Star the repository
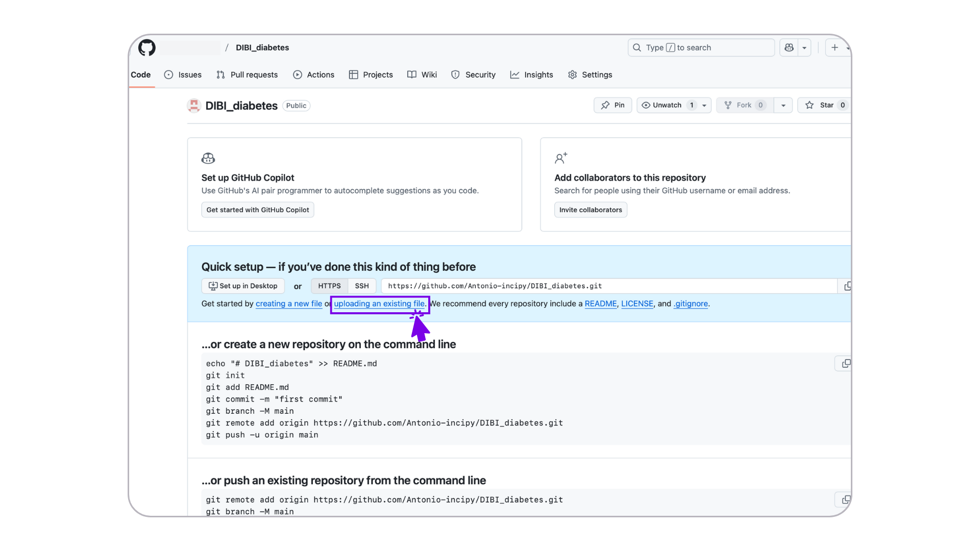 (x=824, y=105)
